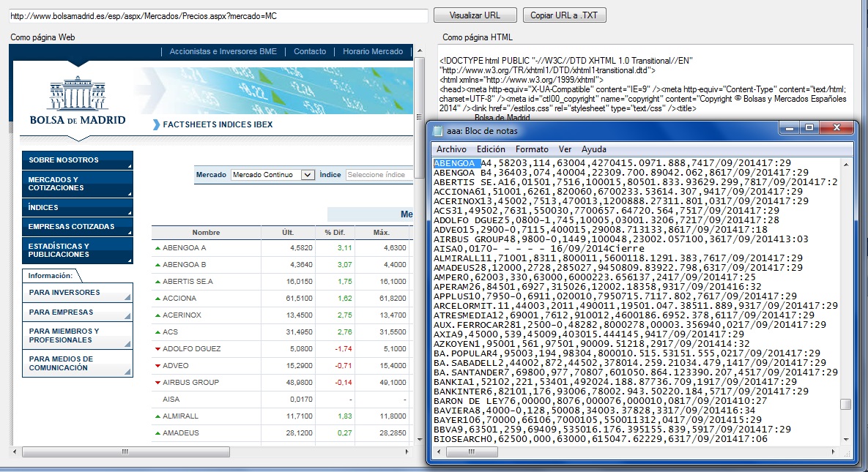Click the Notepad vertical scrollbar up arrow
868x472 pixels.
845,165
